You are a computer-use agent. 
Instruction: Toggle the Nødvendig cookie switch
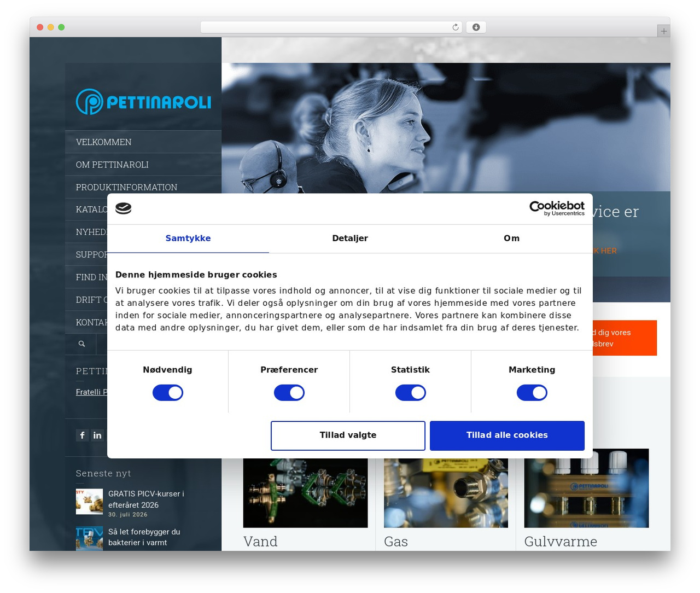[168, 393]
